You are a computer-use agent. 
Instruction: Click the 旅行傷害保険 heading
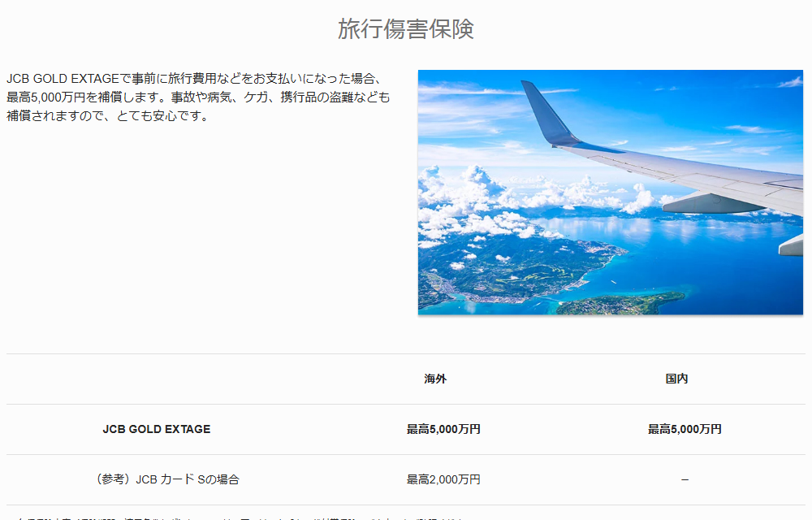tap(405, 28)
